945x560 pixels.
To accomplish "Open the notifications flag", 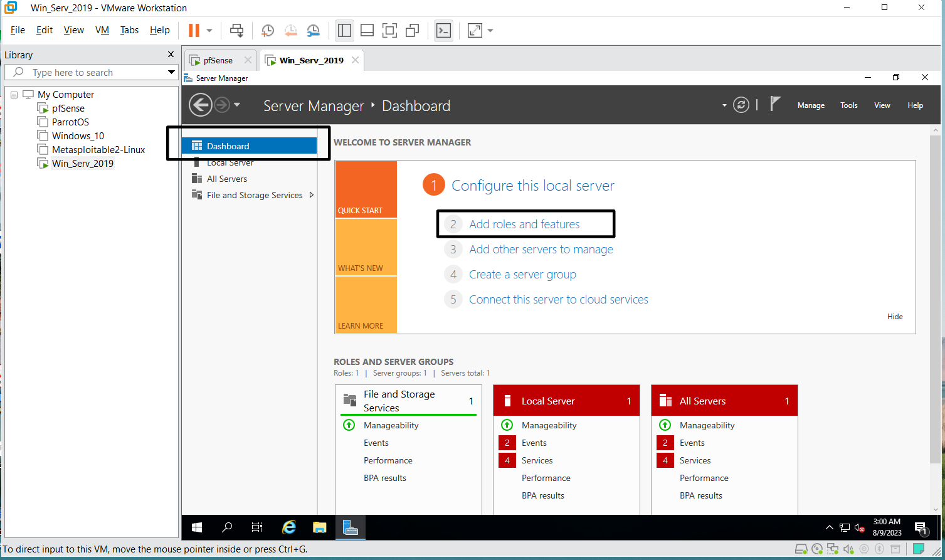I will tap(775, 104).
